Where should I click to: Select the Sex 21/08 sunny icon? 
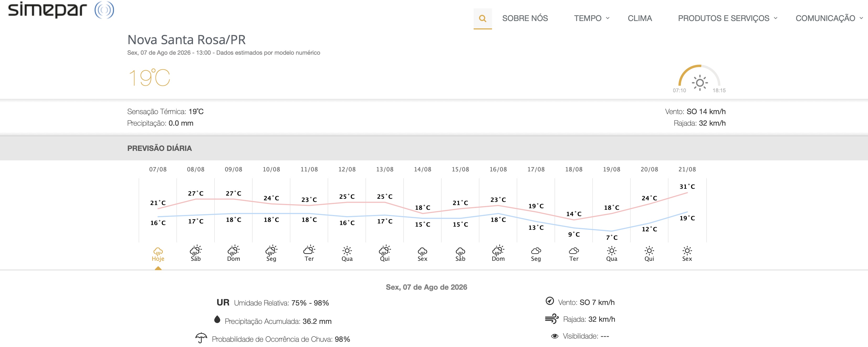tap(687, 251)
